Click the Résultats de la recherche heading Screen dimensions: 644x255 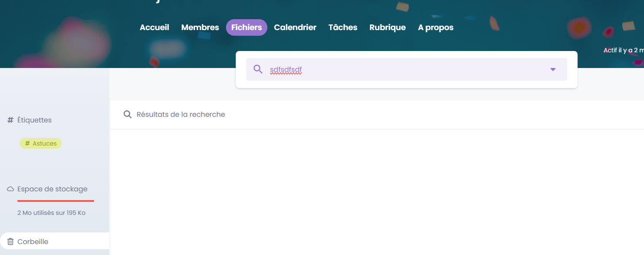tap(181, 115)
